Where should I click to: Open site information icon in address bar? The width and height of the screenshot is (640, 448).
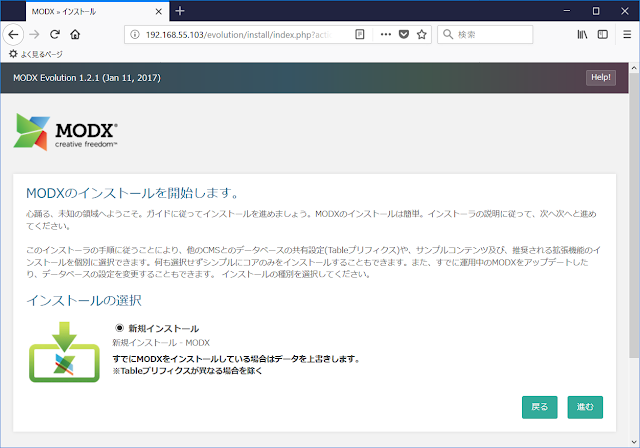coord(135,35)
